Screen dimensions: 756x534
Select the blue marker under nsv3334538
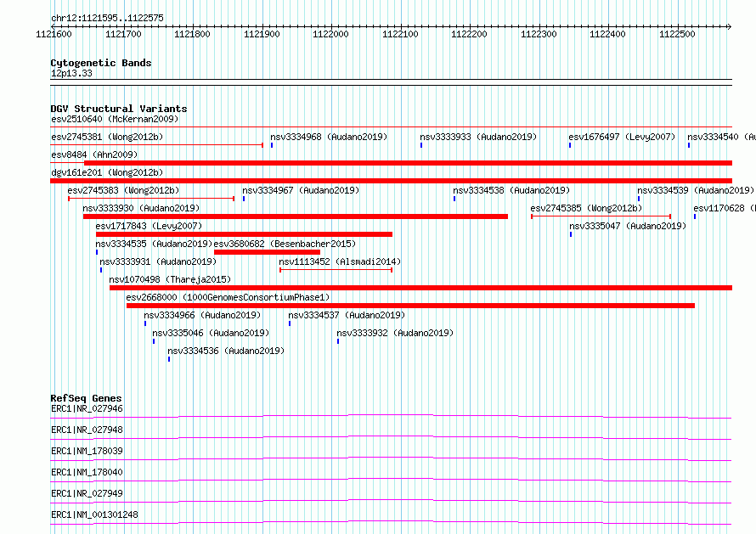click(x=454, y=199)
